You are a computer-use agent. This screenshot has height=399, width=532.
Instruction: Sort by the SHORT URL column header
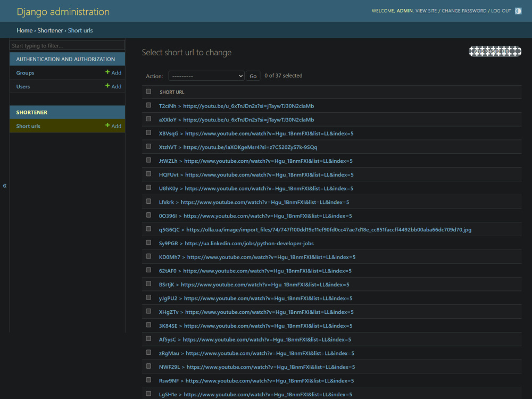[x=172, y=92]
